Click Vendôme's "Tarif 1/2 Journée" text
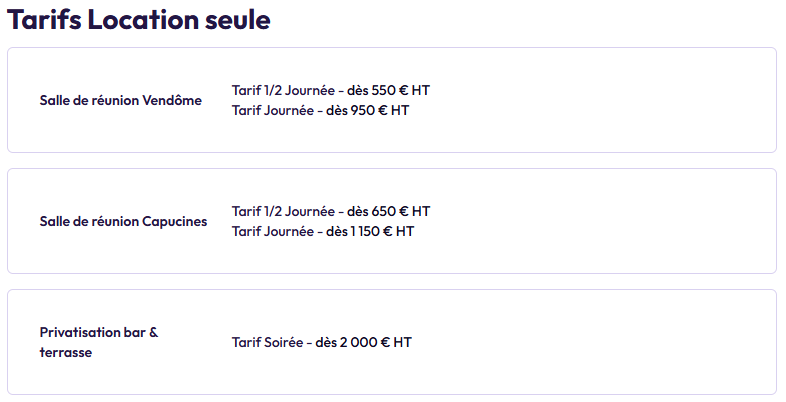This screenshot has width=786, height=402. tap(283, 90)
